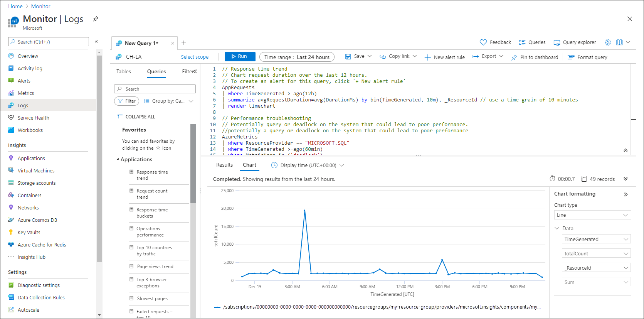
Task: Select Logs in the sidebar
Action: (23, 105)
